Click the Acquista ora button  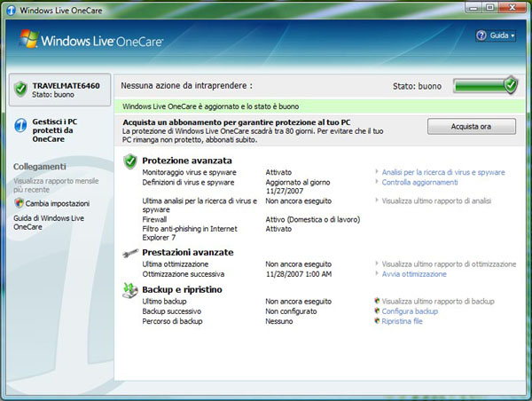click(x=472, y=126)
